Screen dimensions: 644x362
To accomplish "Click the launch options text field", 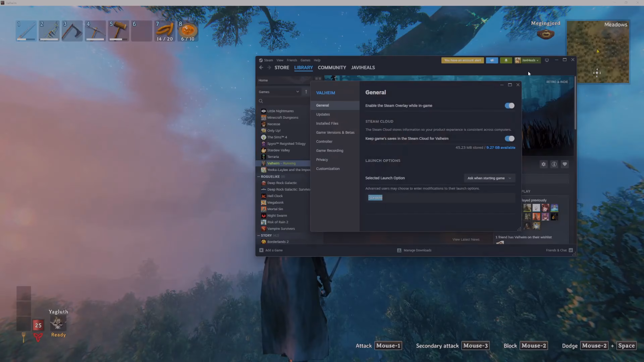I will coord(440,198).
